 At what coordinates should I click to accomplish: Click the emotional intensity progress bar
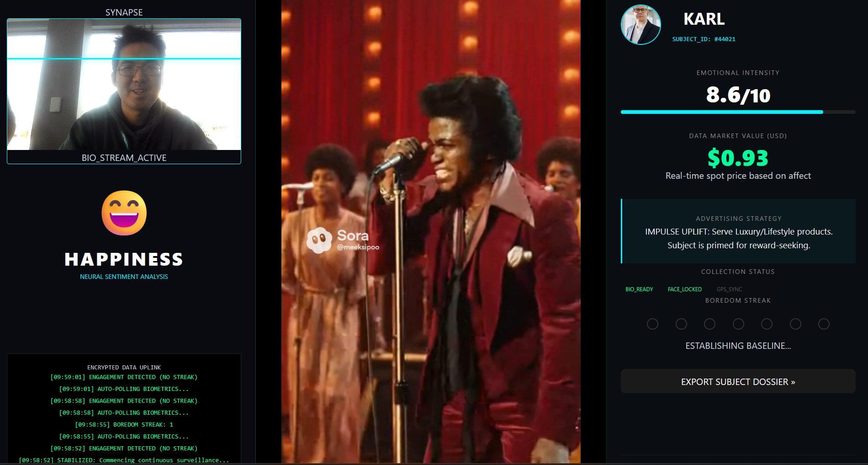[x=738, y=112]
